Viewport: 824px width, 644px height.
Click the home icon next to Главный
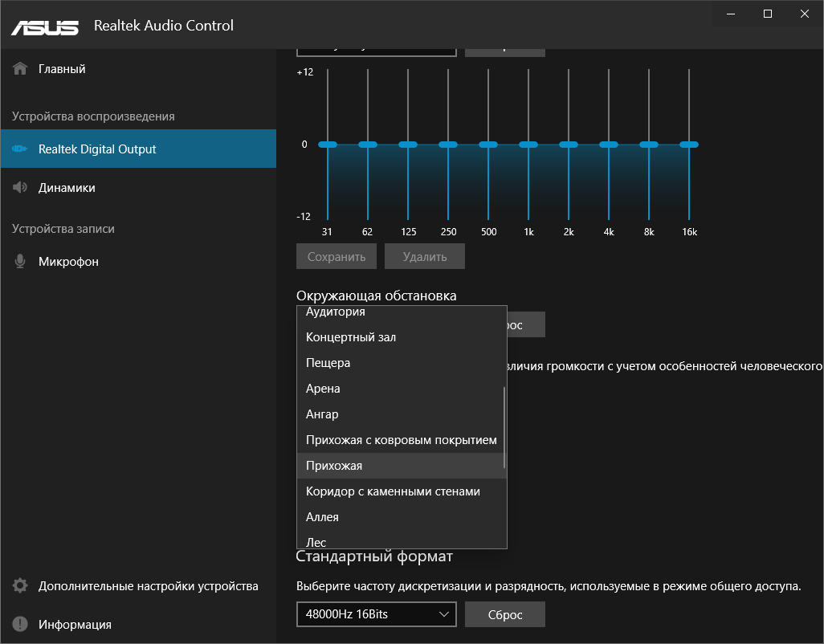coord(20,69)
